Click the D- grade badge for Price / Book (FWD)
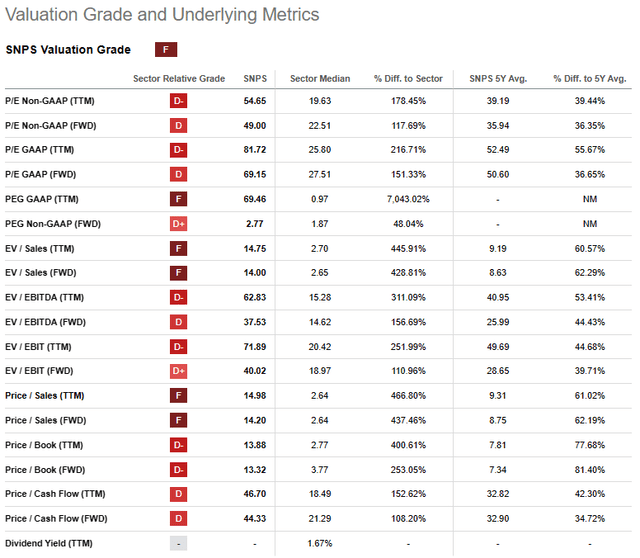 [x=178, y=469]
